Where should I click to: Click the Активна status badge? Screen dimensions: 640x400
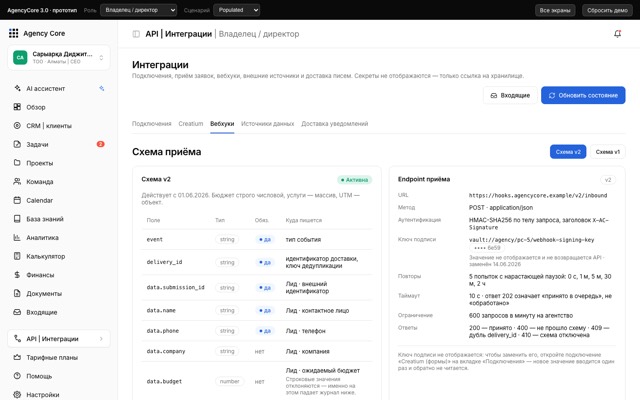(355, 180)
